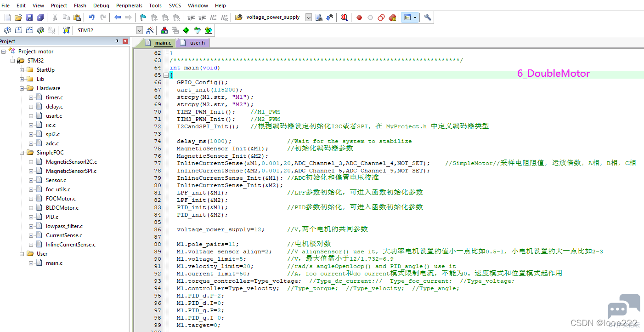Open the File menu
644x332 pixels.
tap(6, 6)
